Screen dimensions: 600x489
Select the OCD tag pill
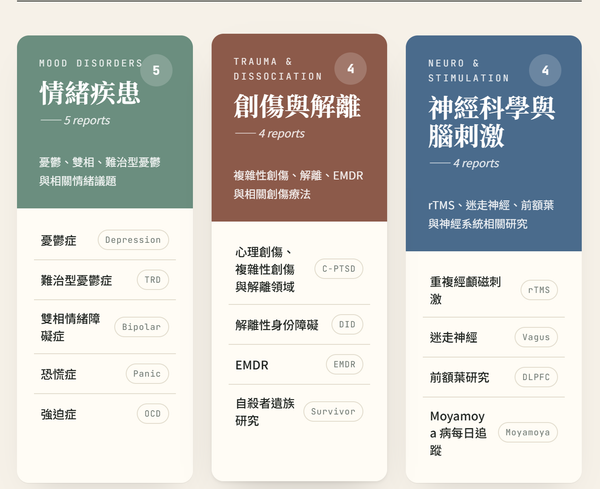point(153,414)
